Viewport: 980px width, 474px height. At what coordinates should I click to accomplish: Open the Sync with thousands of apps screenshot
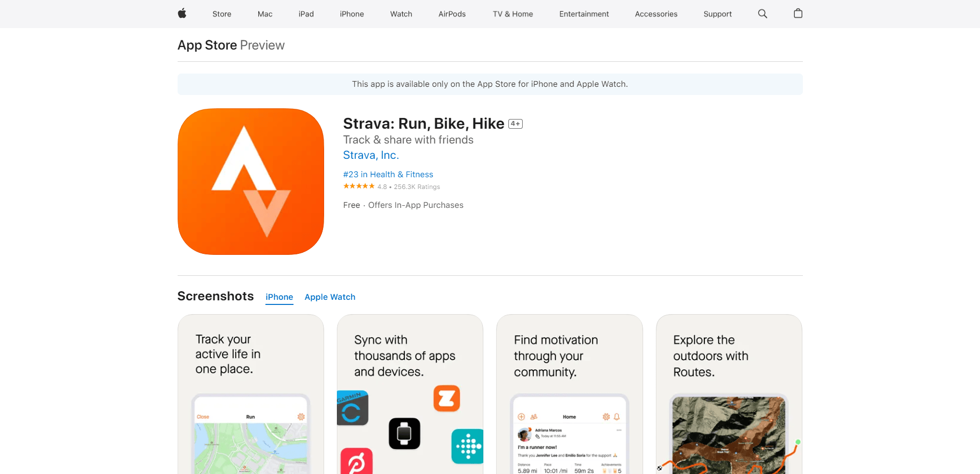coord(410,394)
